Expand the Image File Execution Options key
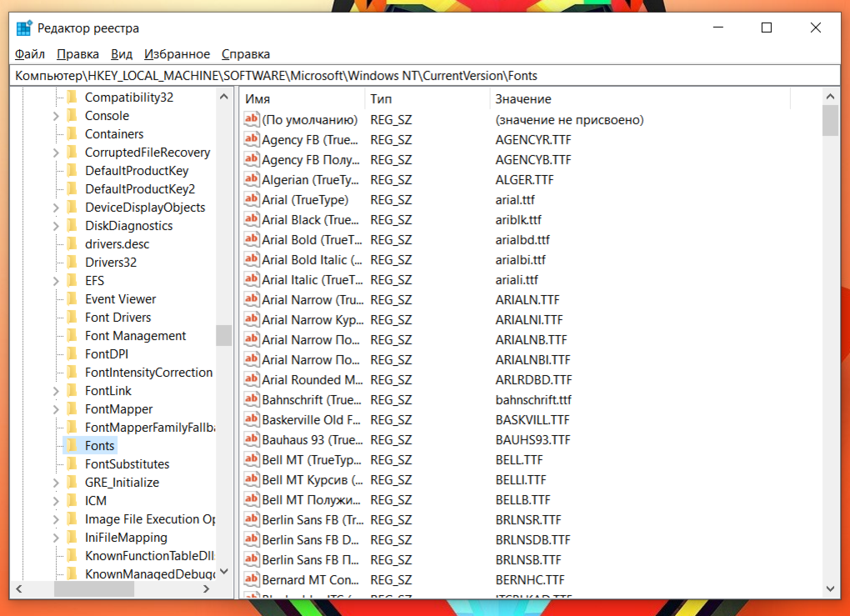Image resolution: width=850 pixels, height=616 pixels. coord(56,519)
